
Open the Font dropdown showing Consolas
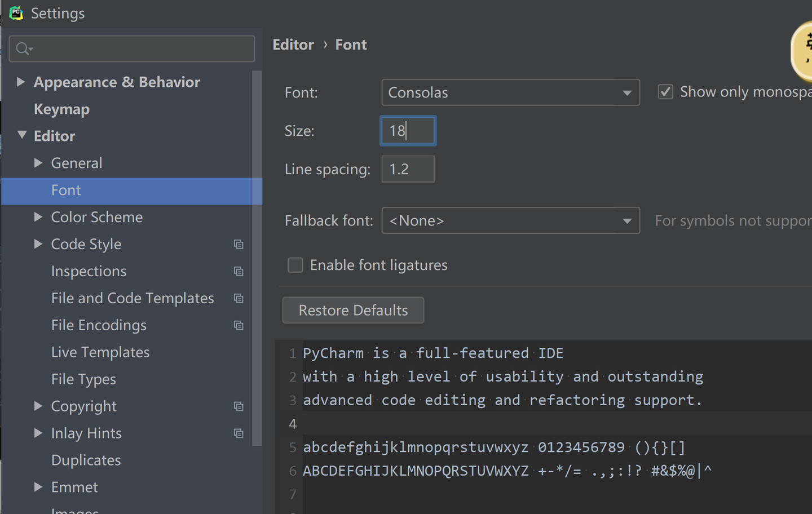pyautogui.click(x=510, y=92)
